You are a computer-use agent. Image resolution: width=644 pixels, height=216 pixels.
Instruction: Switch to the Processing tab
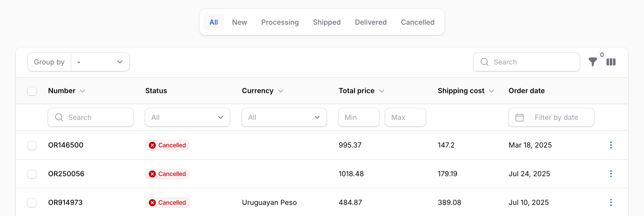click(280, 22)
